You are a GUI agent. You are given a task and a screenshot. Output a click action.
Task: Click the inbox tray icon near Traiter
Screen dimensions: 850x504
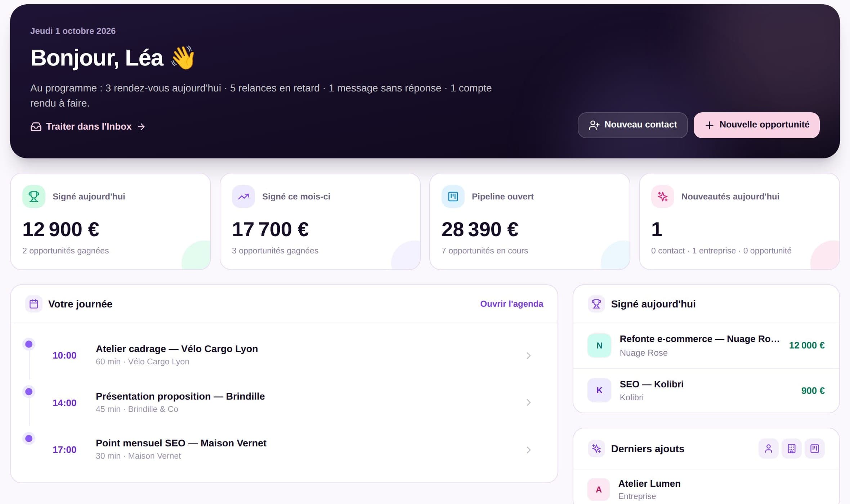(36, 127)
